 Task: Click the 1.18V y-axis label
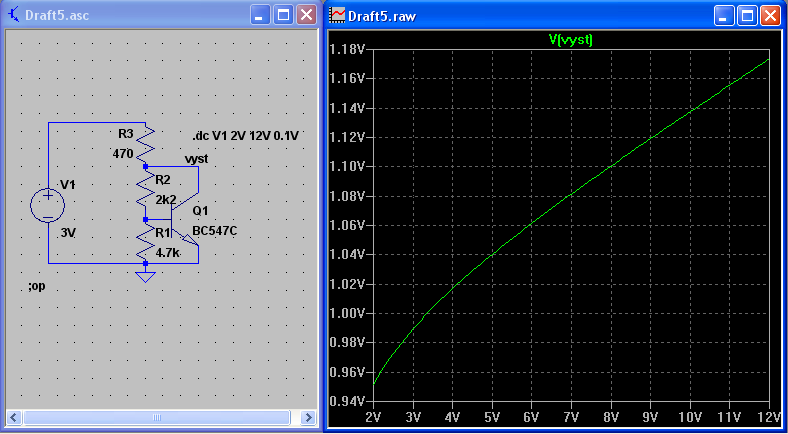click(348, 49)
